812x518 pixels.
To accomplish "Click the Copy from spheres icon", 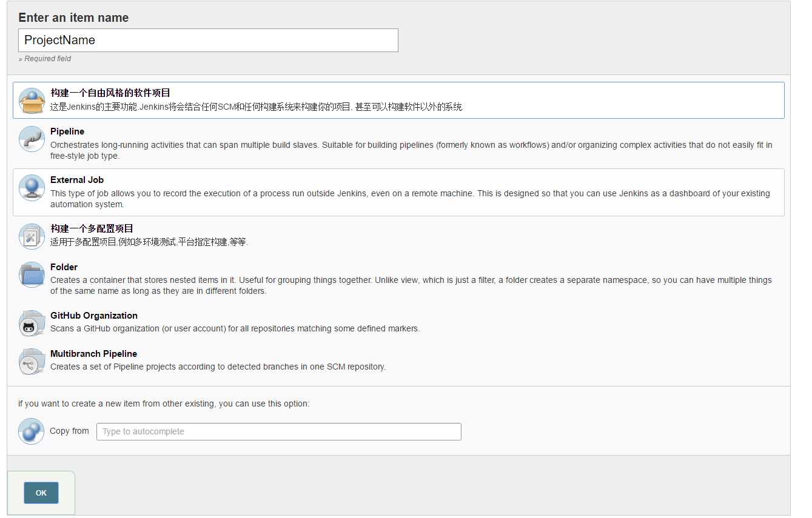I will [x=32, y=431].
